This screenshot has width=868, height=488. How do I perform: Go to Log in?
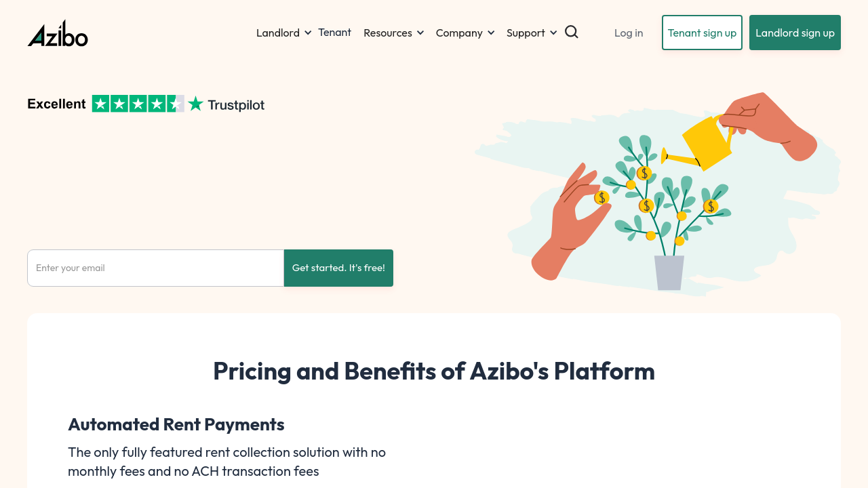pyautogui.click(x=629, y=33)
